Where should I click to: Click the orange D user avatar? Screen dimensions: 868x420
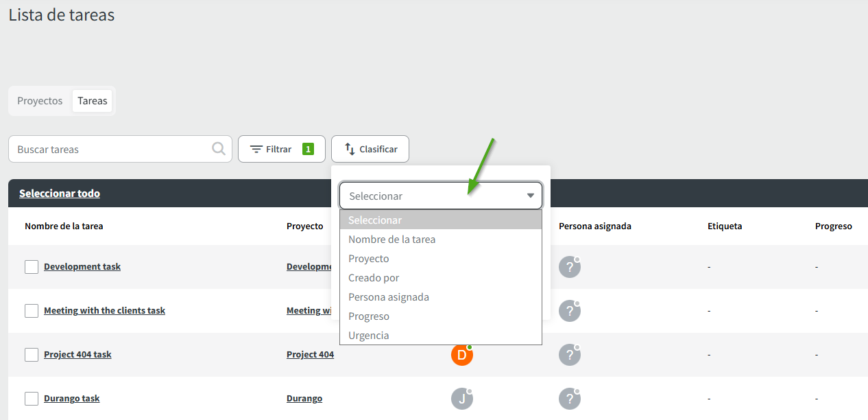coord(461,355)
